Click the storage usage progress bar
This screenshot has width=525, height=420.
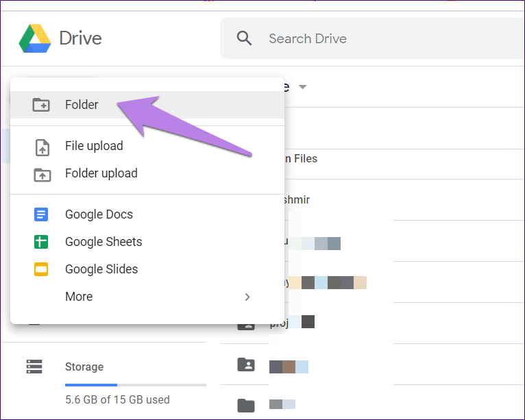(x=136, y=385)
